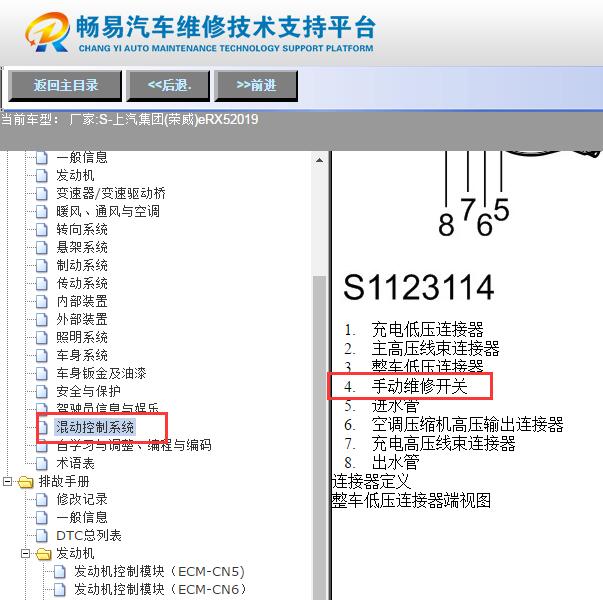
Task: Collapse the 发动机 folder under 排故手册
Action: tap(25, 553)
